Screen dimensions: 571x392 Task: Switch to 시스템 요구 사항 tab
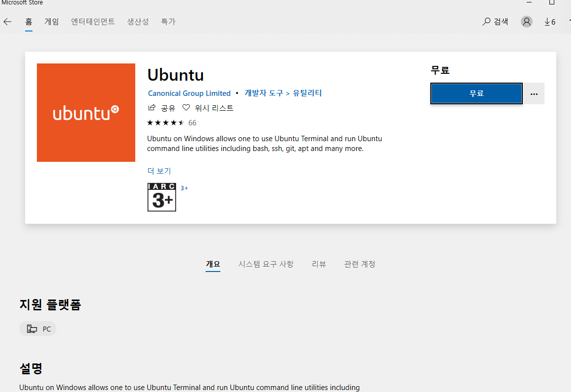point(266,264)
